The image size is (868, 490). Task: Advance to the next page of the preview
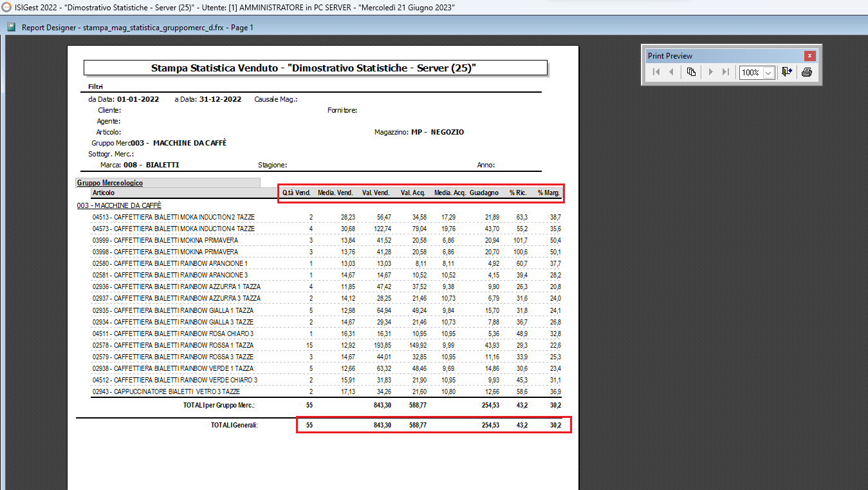[710, 72]
